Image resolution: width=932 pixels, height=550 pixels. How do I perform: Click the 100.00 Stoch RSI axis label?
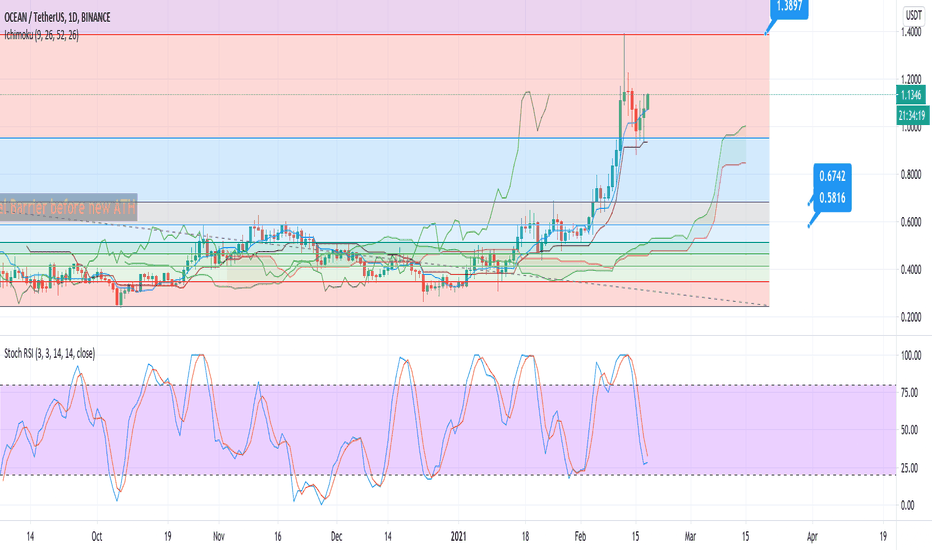[911, 356]
